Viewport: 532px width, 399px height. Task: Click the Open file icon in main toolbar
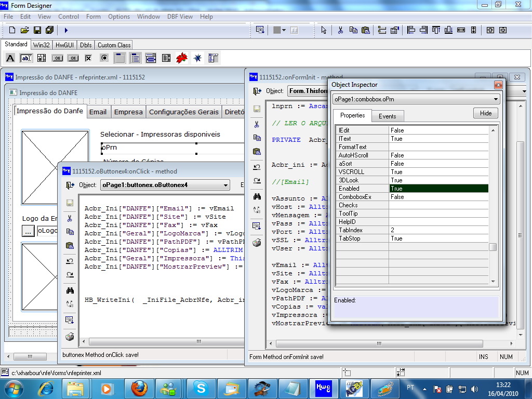pyautogui.click(x=24, y=30)
